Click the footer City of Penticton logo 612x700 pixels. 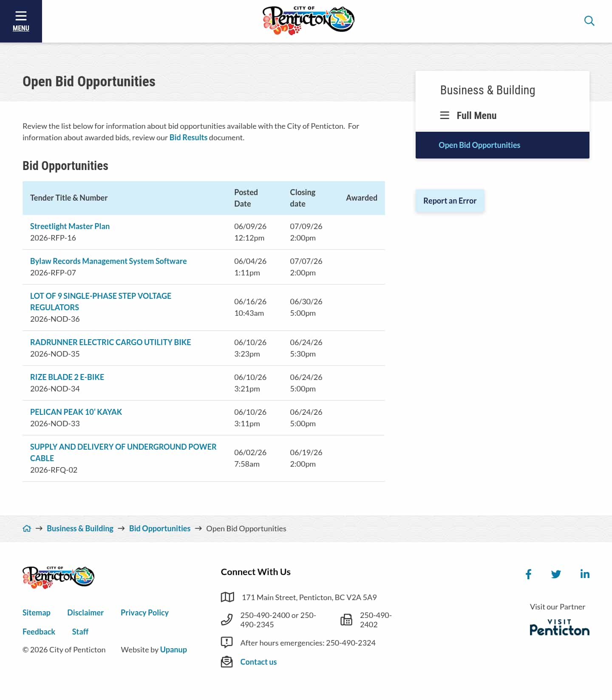click(58, 577)
